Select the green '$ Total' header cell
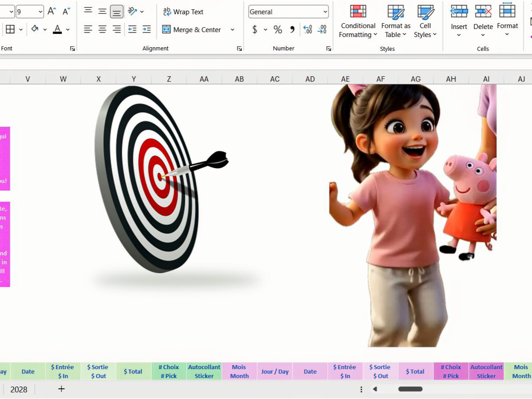Image resolution: width=532 pixels, height=399 pixels. tap(133, 371)
